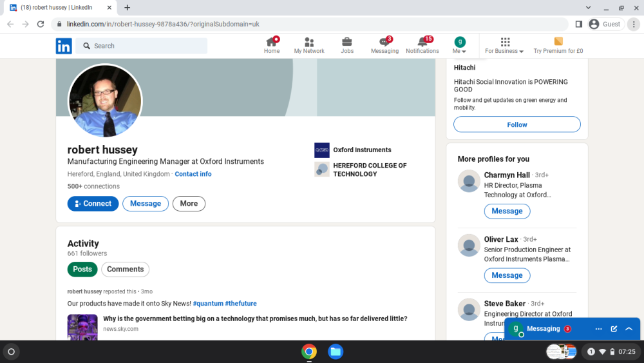The height and width of the screenshot is (363, 644).
Task: Follow Hitachi from the ad card
Action: click(516, 124)
